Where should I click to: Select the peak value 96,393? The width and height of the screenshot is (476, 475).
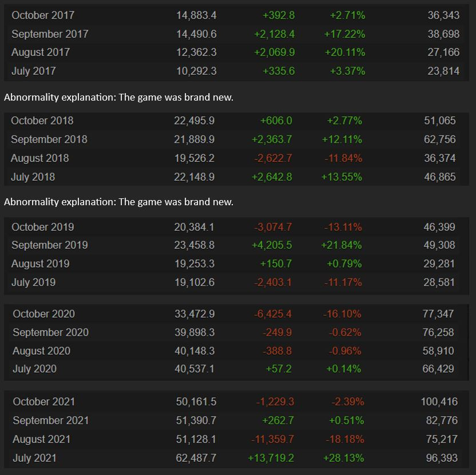[x=442, y=458]
